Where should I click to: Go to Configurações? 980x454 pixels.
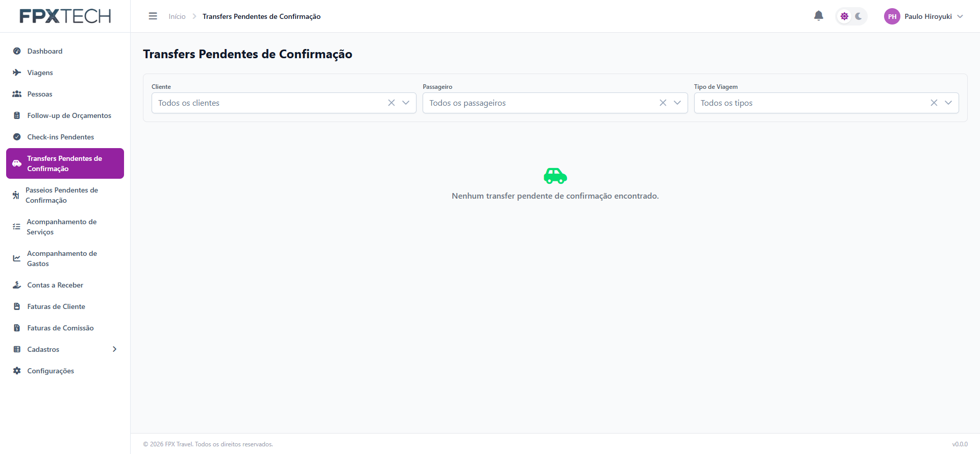pyautogui.click(x=65, y=371)
